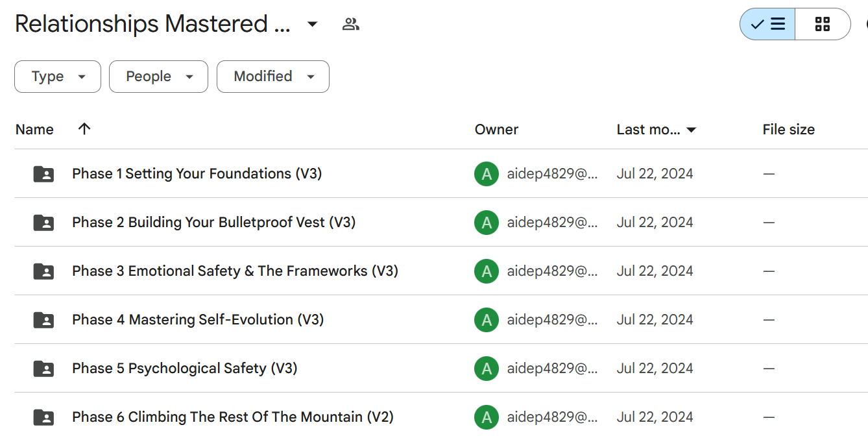
Task: Expand the Relationships Mastered folder title menu
Action: 312,25
